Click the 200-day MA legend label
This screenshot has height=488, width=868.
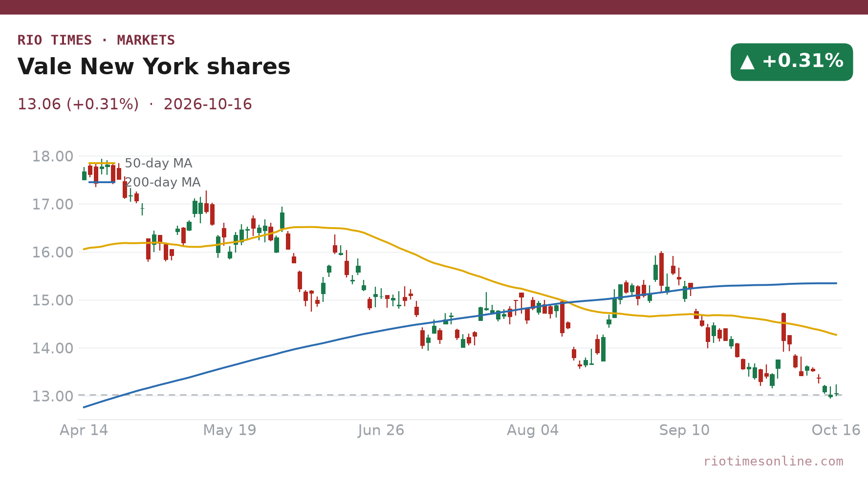click(163, 182)
